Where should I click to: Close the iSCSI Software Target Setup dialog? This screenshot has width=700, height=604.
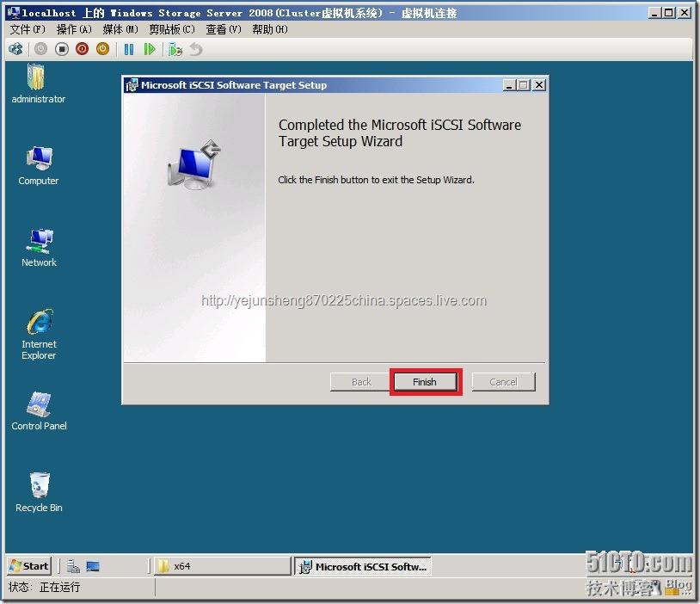(539, 85)
